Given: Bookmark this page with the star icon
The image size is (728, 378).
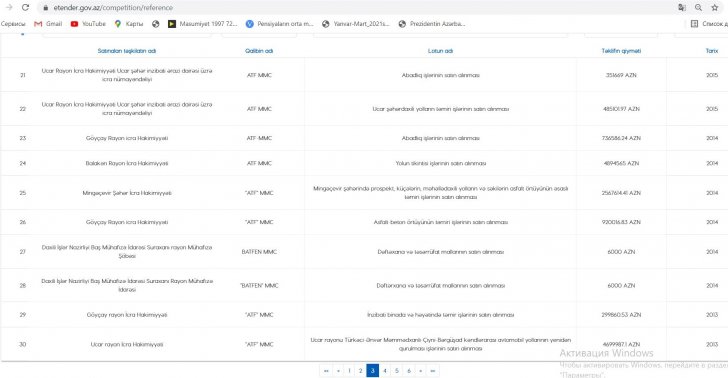Looking at the screenshot, I should [x=715, y=7].
